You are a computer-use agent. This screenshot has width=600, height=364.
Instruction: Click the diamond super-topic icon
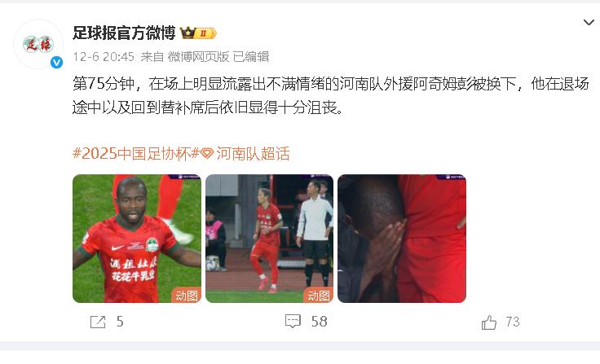coord(207,154)
